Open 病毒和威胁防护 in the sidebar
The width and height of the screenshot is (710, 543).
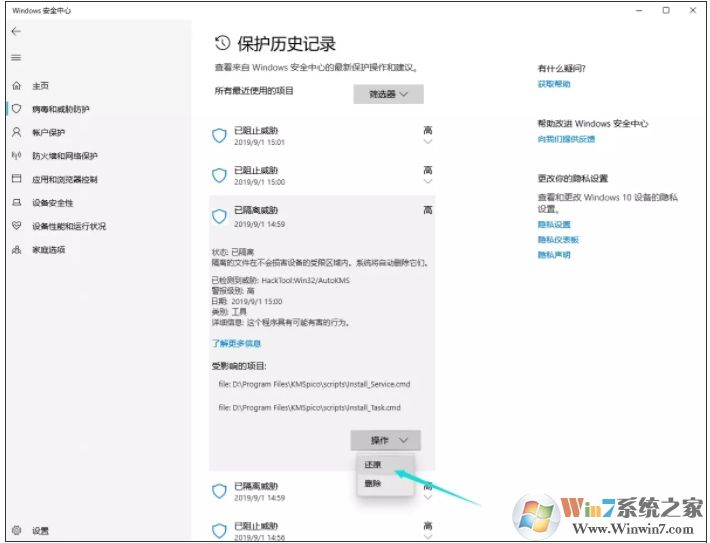61,109
